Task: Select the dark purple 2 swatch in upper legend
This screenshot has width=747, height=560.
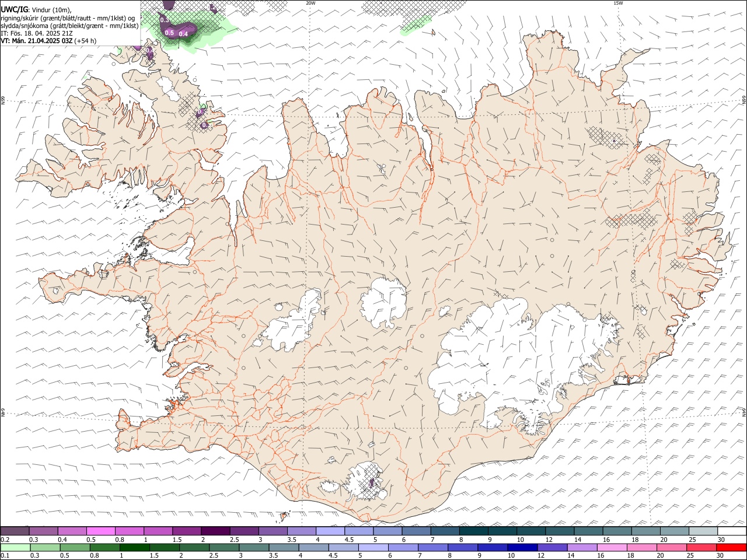Action: click(x=215, y=531)
